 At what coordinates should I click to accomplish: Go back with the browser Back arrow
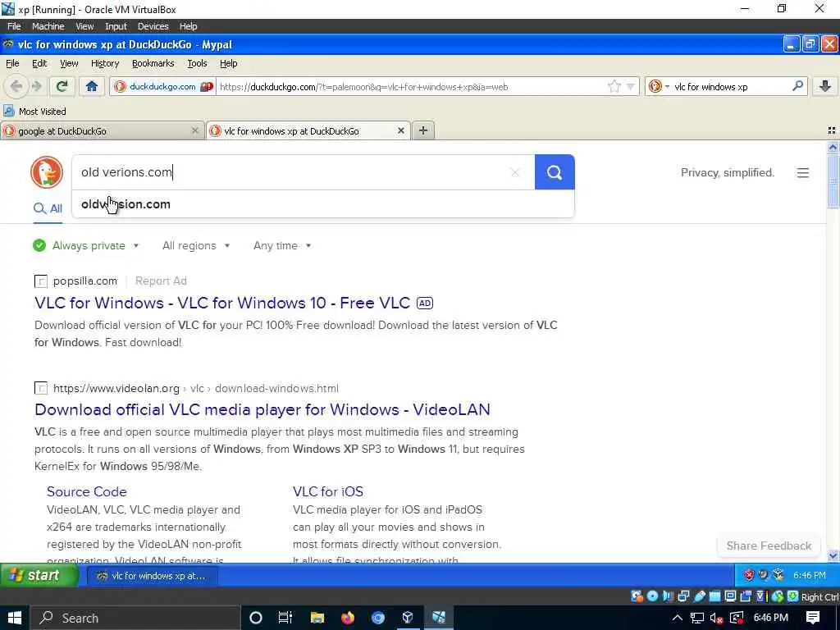16,86
